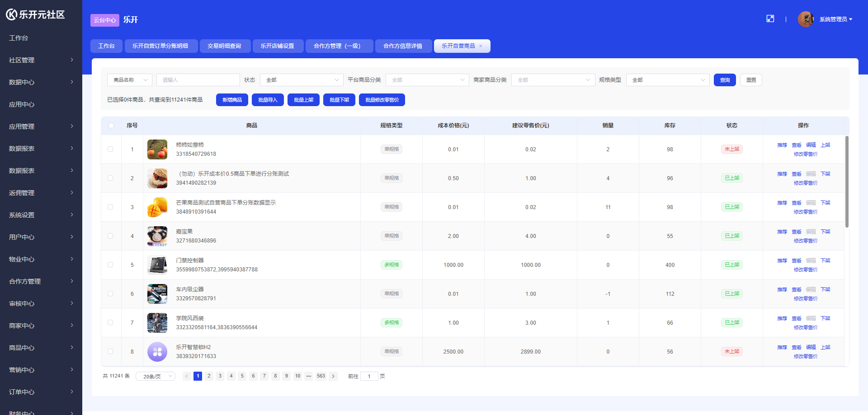
Task: Click the product name search input
Action: pos(198,80)
